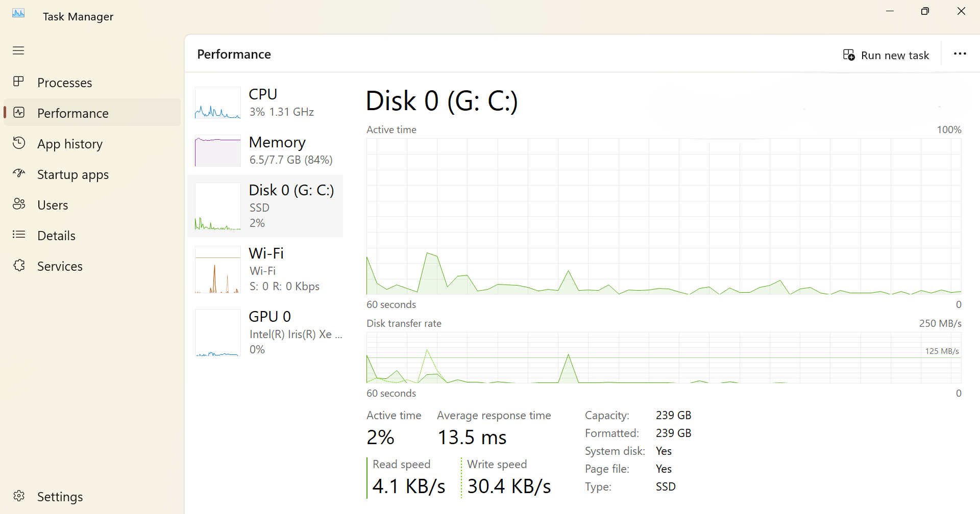Select the Services gear icon
Viewport: 980px width, 514px height.
coord(19,266)
